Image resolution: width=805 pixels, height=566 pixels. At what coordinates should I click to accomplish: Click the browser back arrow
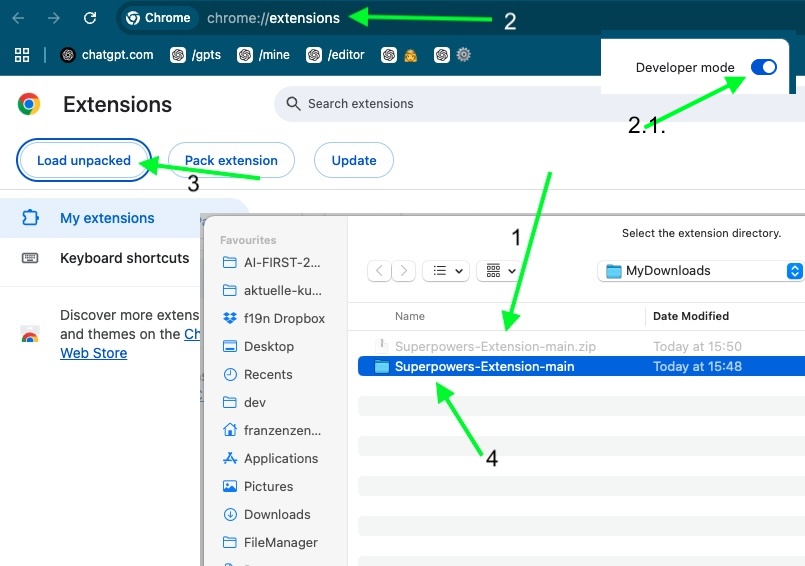click(x=18, y=18)
